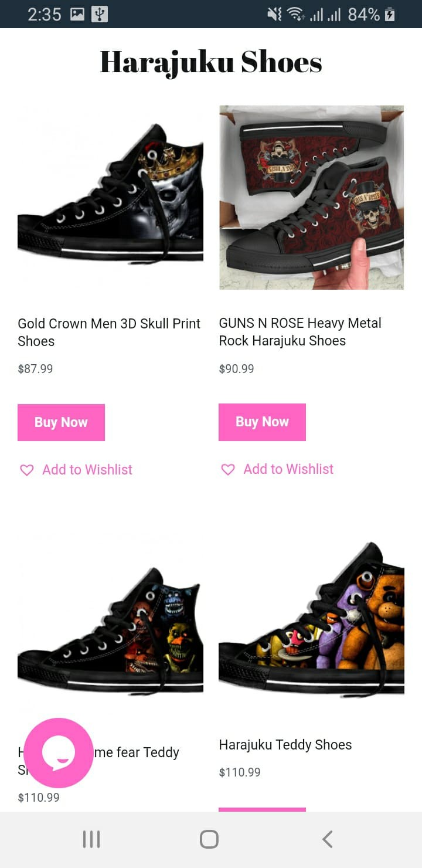422x868 pixels.
Task: Tap the mute vibrate status icon
Action: click(274, 15)
